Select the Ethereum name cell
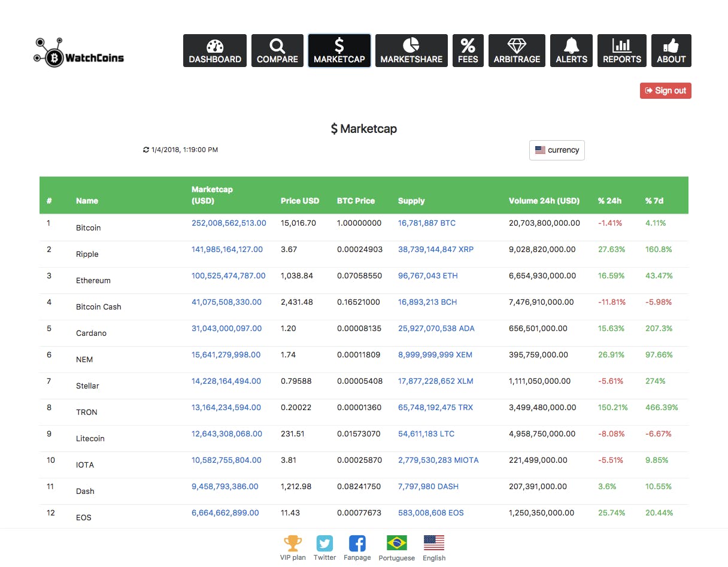728x567 pixels. (x=93, y=280)
